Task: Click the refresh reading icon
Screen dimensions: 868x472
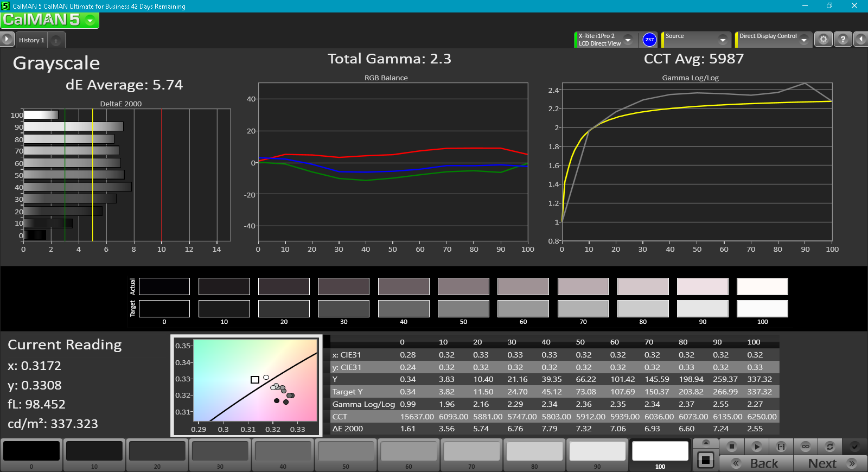Action: pyautogui.click(x=830, y=447)
